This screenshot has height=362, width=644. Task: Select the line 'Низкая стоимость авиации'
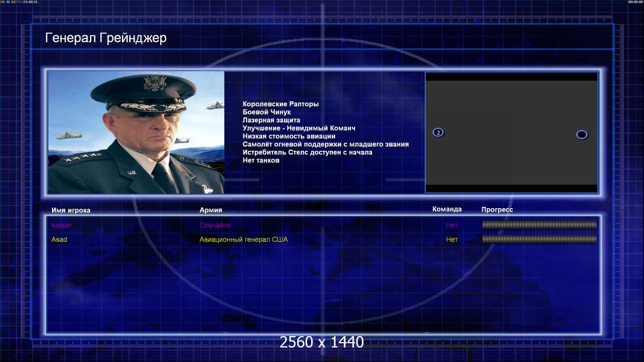(x=289, y=136)
